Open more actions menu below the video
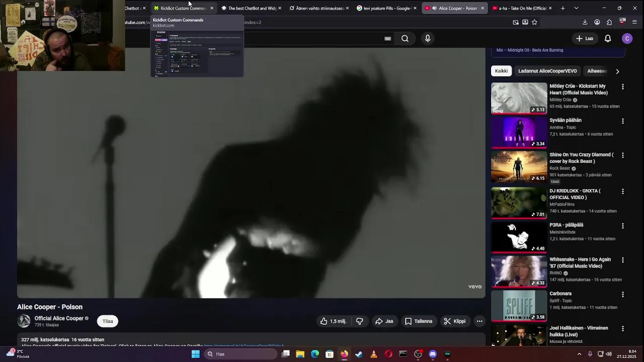Screen dimensions: 644x362 click(479, 321)
